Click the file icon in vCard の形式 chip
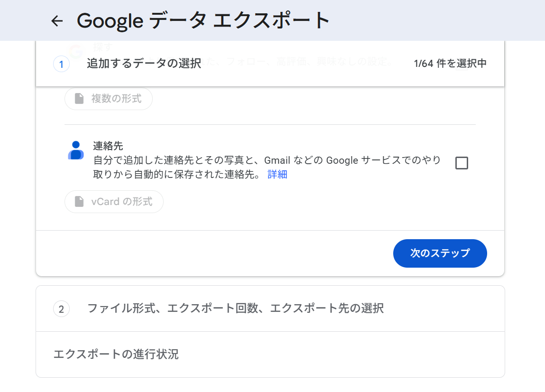545x392 pixels. point(79,201)
